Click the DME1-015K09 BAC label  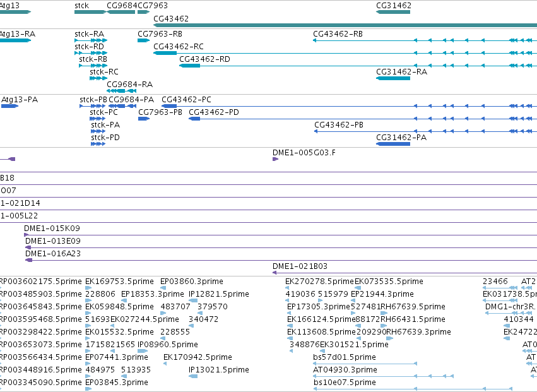click(x=52, y=229)
